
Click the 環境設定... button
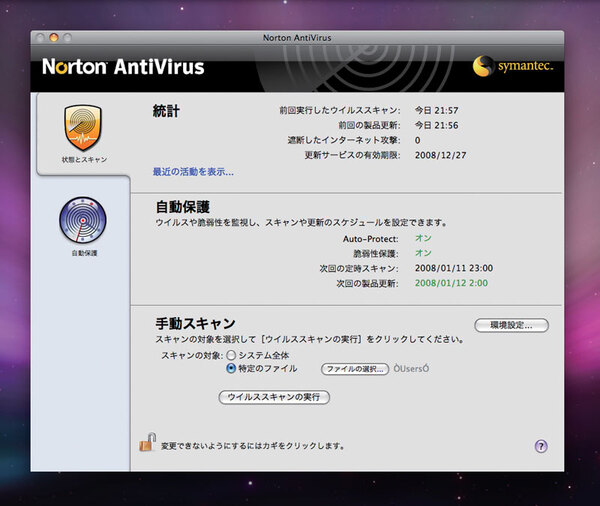pos(512,325)
